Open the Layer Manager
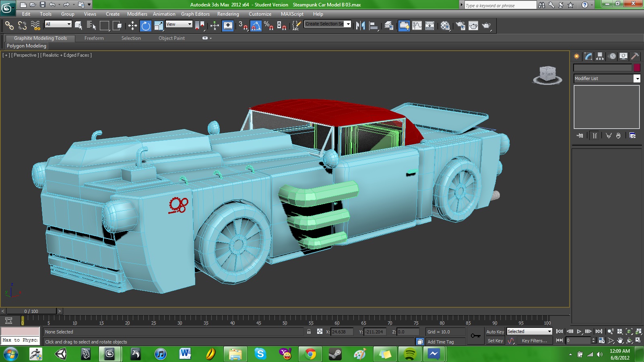Screen dimensions: 644x362 pos(389,25)
